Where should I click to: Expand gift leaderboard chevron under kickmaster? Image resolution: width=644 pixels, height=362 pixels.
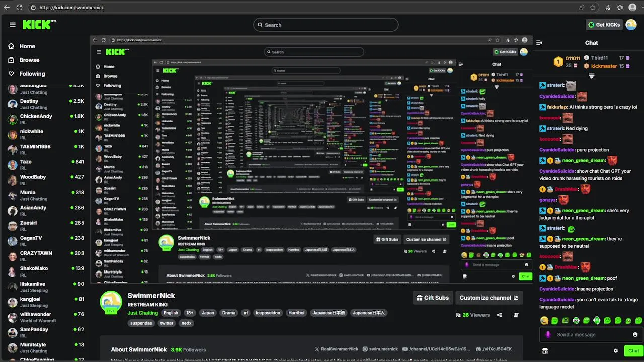591,76
